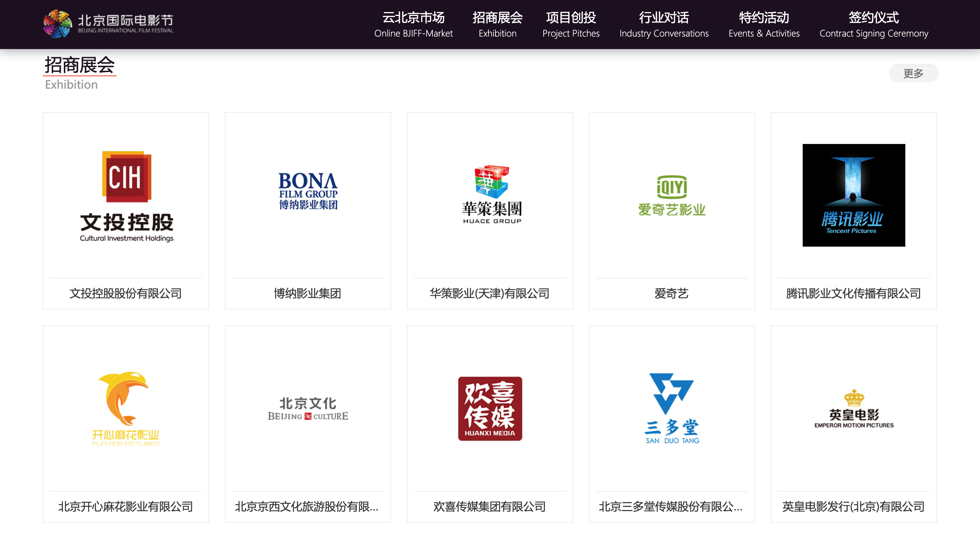Screen dimensions: 980x533
Task: Open 华策影业(天津)有限公司 link
Action: click(x=490, y=293)
